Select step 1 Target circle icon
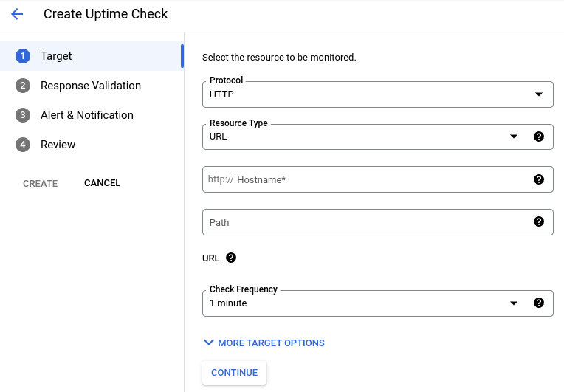 tap(23, 56)
